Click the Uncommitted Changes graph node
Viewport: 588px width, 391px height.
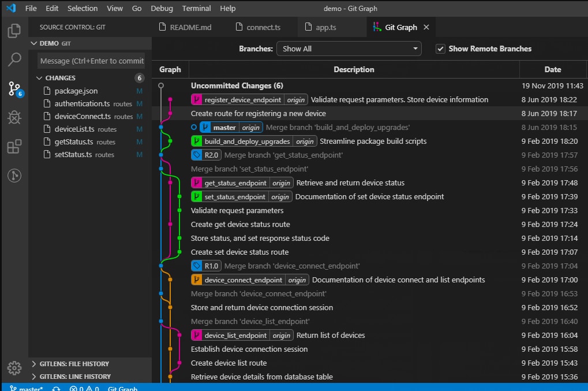click(x=161, y=85)
